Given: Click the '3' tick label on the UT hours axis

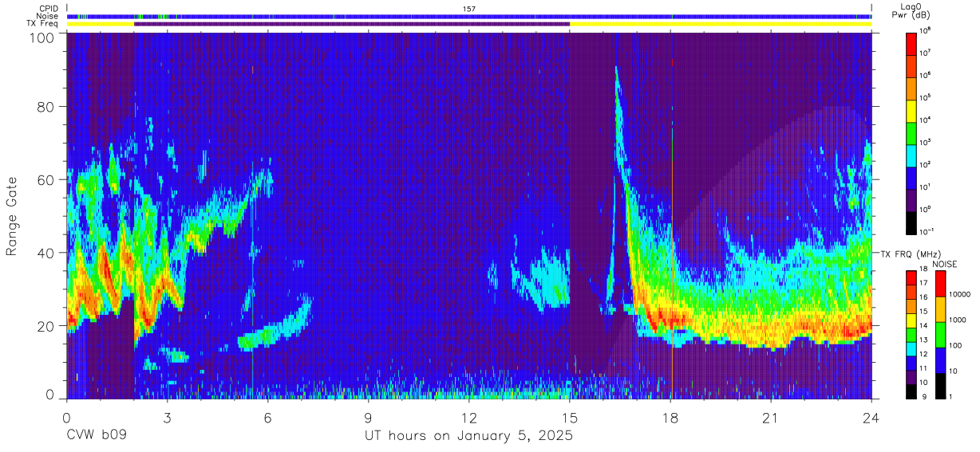Looking at the screenshot, I should coord(168,417).
